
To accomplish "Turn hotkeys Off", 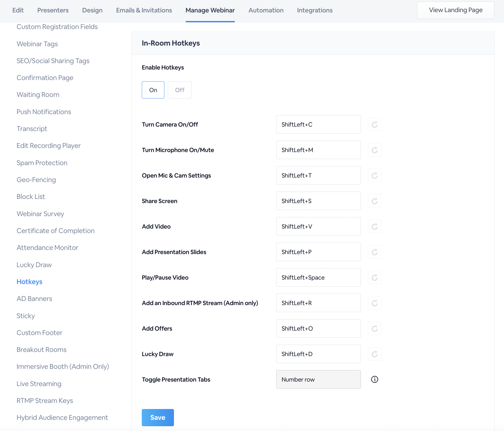I will click(180, 90).
